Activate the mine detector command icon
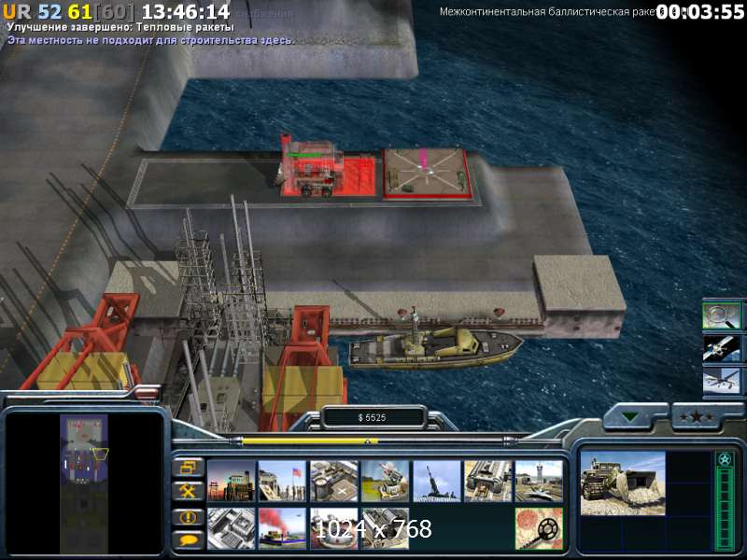The height and width of the screenshot is (560, 747). click(539, 528)
